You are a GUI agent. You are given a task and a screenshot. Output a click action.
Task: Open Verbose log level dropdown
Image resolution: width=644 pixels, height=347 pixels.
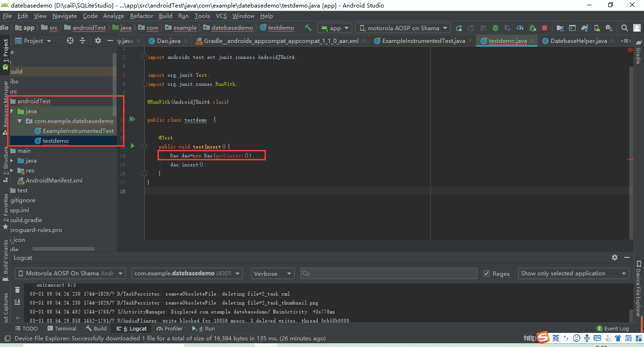point(272,273)
